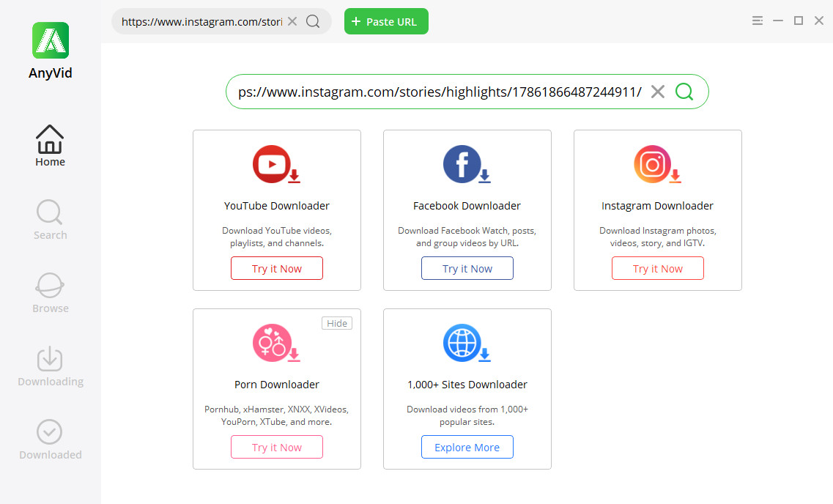Open the hamburger menu in title bar
Image resolution: width=833 pixels, height=504 pixels.
758,21
